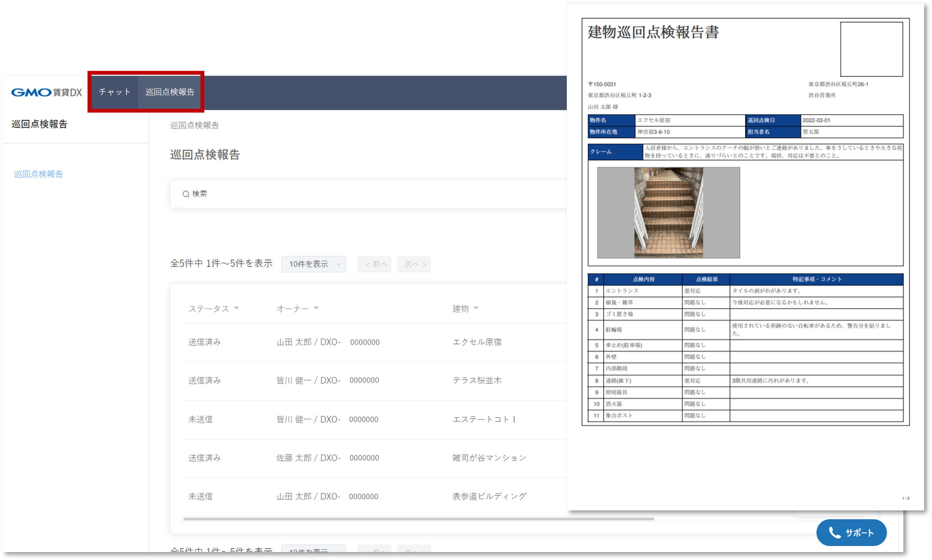Open 巡回点検報告 sidebar link
932x560 pixels.
click(x=38, y=174)
